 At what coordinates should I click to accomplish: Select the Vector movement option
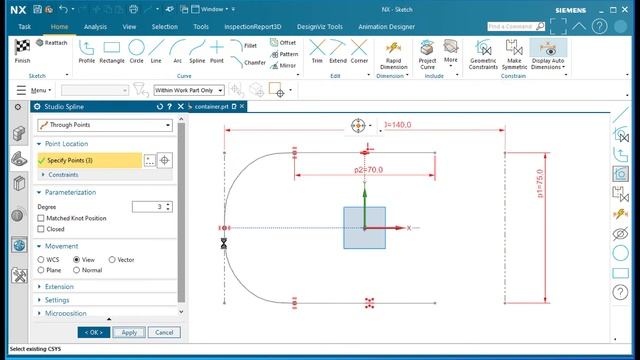pos(112,260)
